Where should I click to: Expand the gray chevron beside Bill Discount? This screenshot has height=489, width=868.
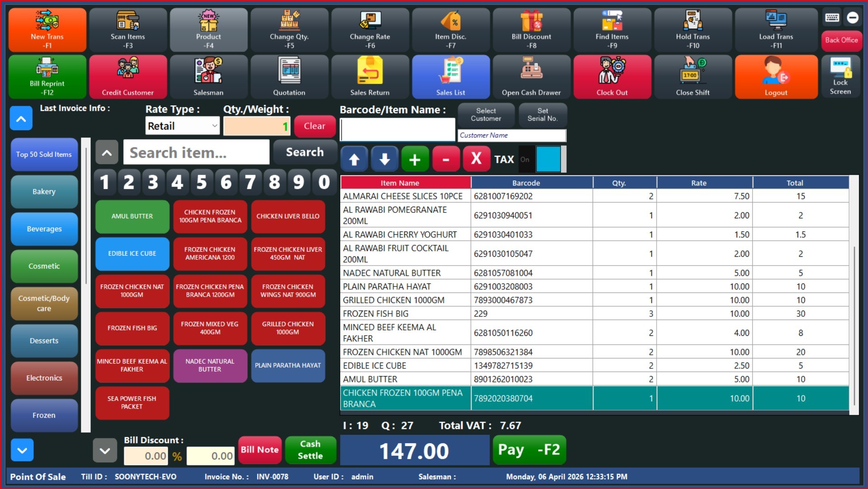point(105,451)
